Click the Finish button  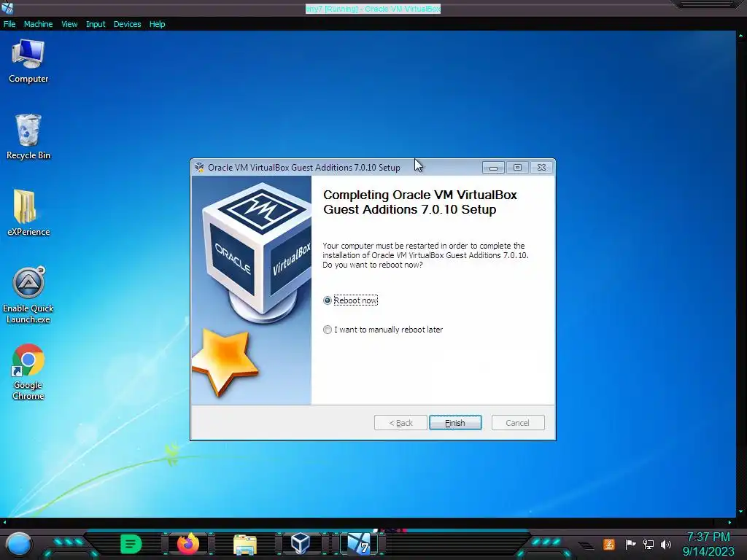(455, 423)
